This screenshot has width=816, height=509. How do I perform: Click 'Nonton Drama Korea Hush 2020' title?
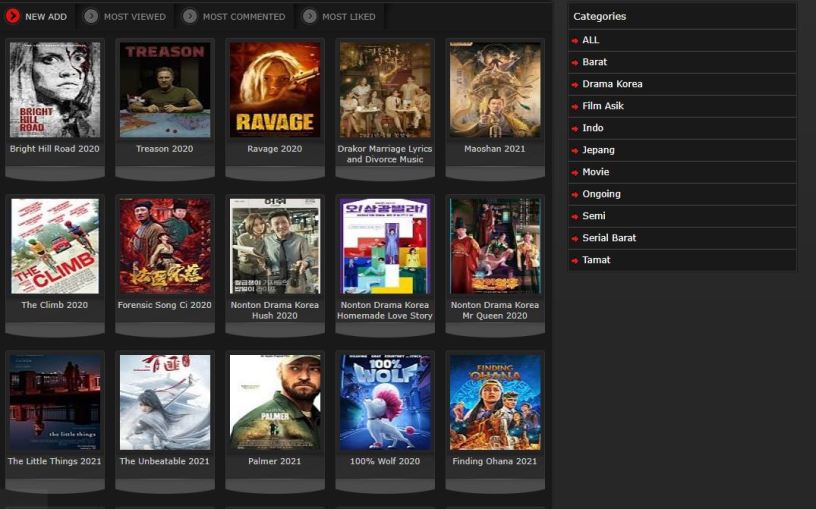point(275,310)
